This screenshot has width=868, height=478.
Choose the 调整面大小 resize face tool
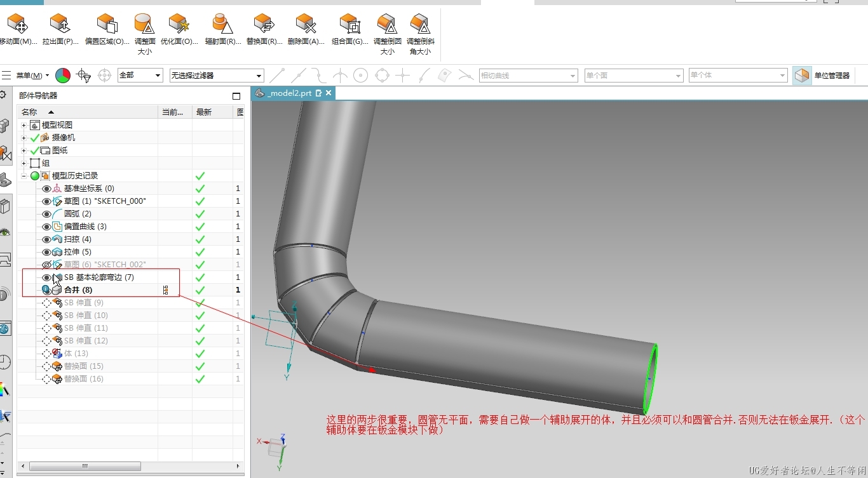point(145,34)
